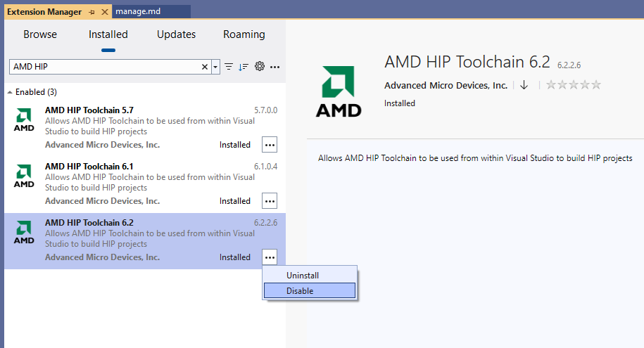Click the sort order icon
644x348 pixels.
coord(244,67)
